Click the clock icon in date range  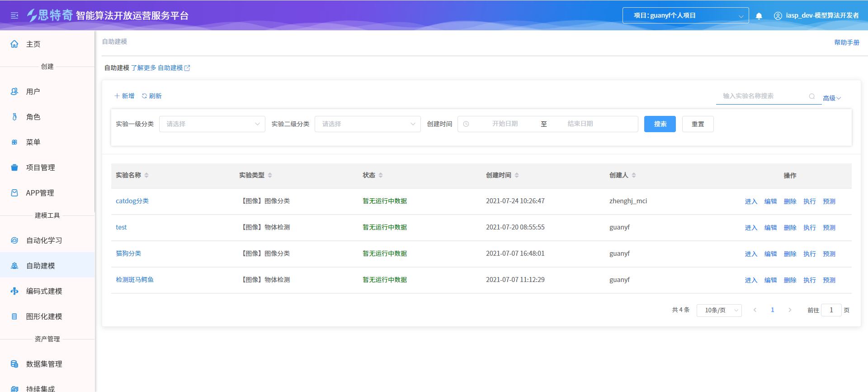pyautogui.click(x=466, y=124)
